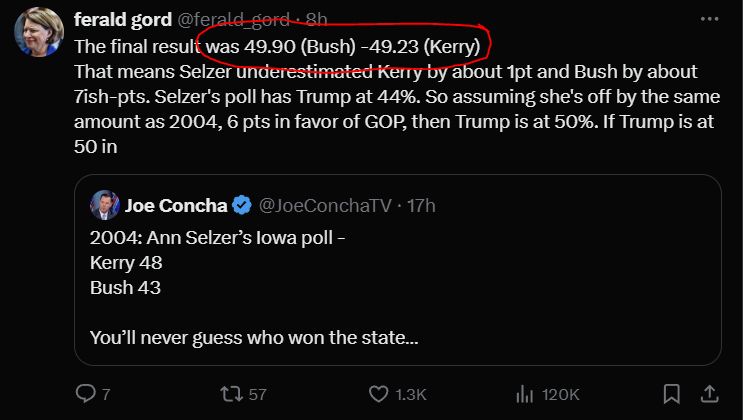Click the 1.3K likes count
The image size is (743, 420).
(411, 394)
